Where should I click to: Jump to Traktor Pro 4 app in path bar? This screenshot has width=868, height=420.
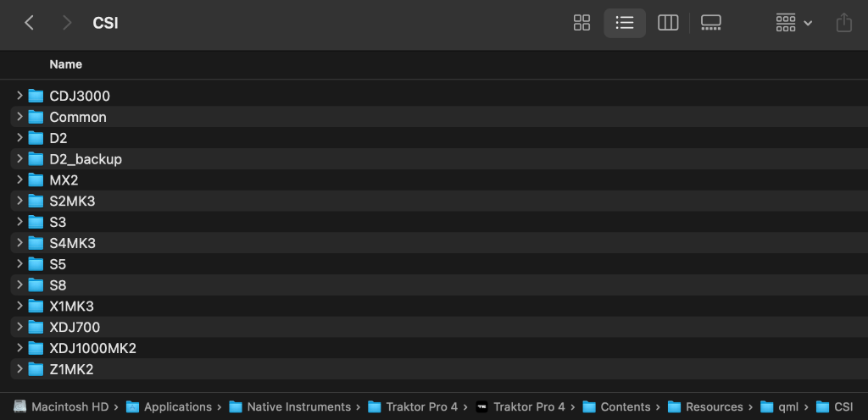[520, 406]
